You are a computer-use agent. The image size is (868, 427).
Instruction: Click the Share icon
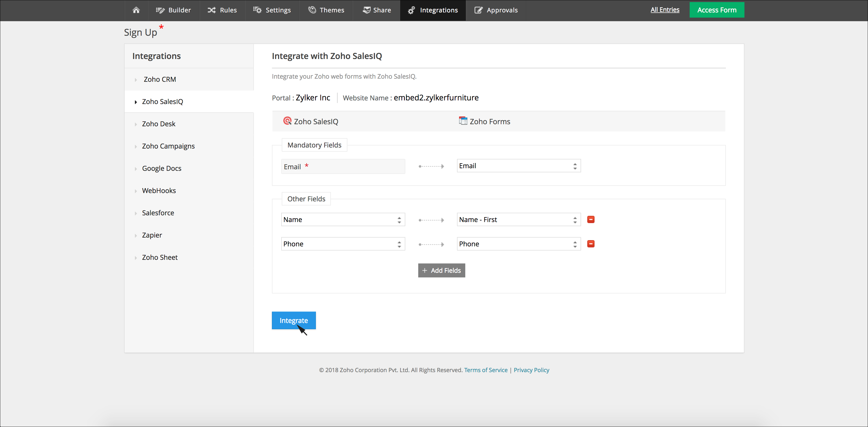coord(367,10)
